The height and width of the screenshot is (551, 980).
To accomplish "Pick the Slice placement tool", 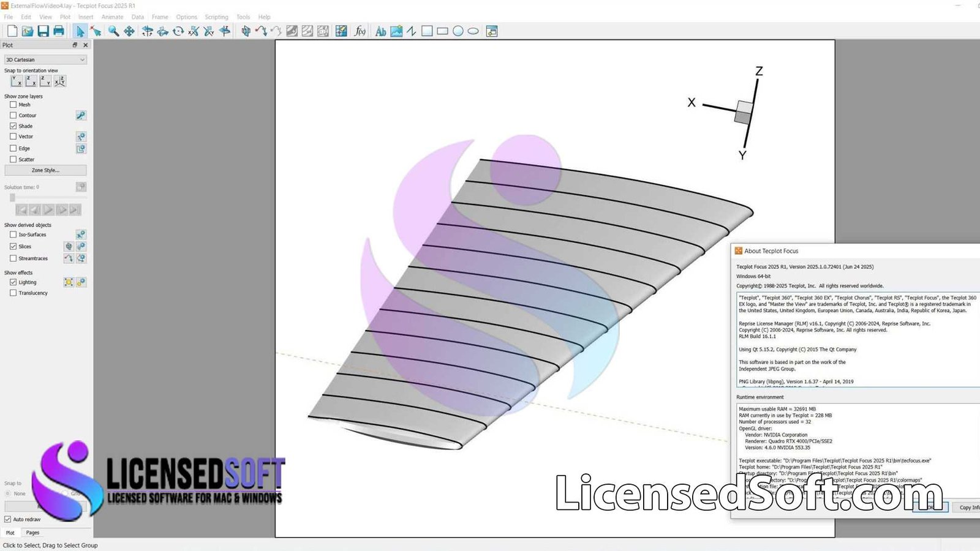I will coord(246,31).
